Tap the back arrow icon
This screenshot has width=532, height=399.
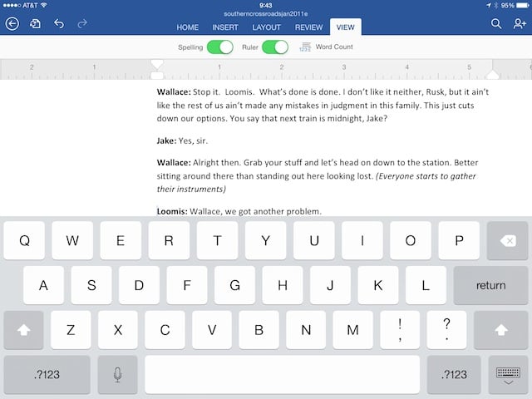point(12,24)
